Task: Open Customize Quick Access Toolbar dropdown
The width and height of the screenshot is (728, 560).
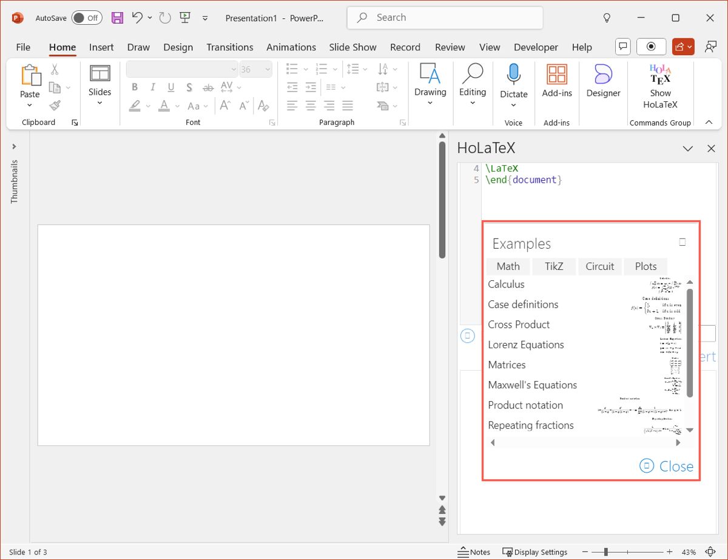Action: (x=205, y=18)
